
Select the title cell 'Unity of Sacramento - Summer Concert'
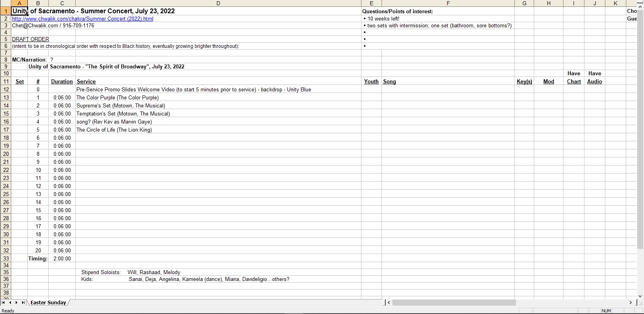tap(93, 11)
